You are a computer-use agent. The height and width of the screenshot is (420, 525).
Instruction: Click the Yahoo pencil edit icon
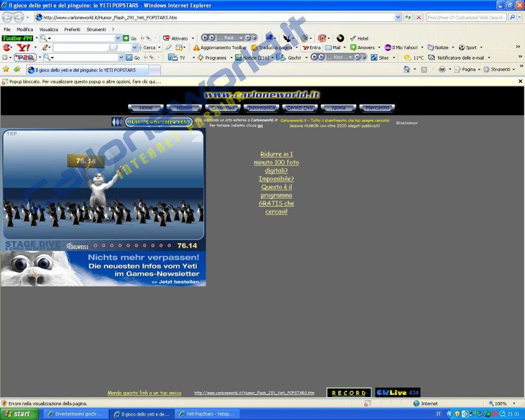point(45,48)
